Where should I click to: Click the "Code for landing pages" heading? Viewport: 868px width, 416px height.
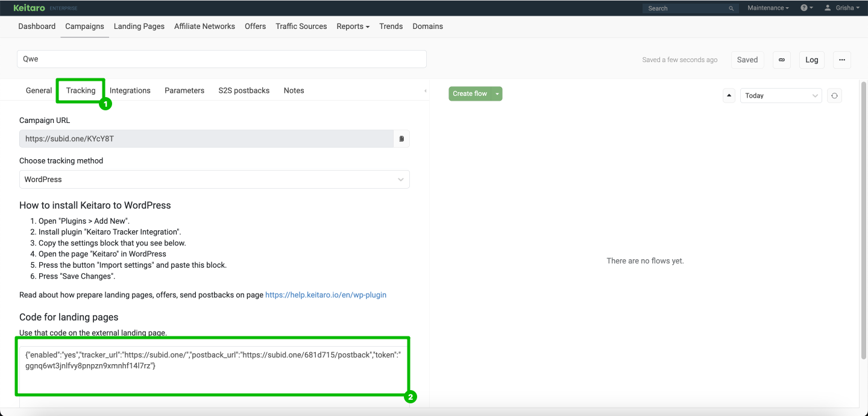[69, 318]
